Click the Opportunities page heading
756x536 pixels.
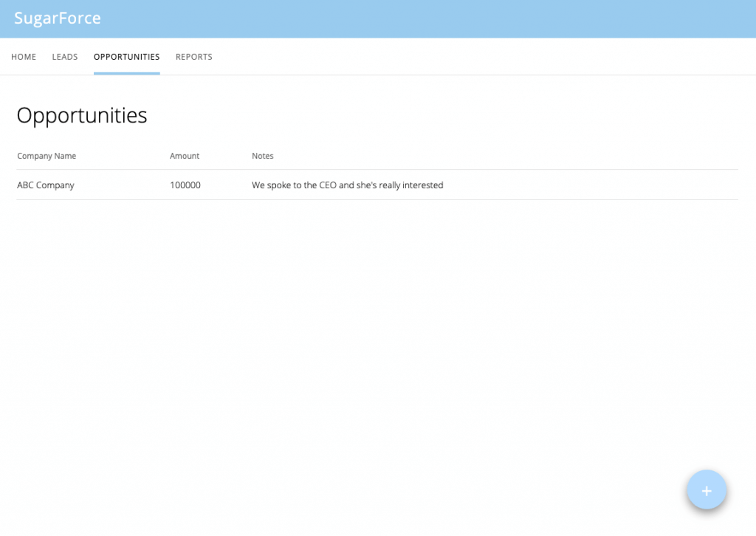tap(82, 116)
